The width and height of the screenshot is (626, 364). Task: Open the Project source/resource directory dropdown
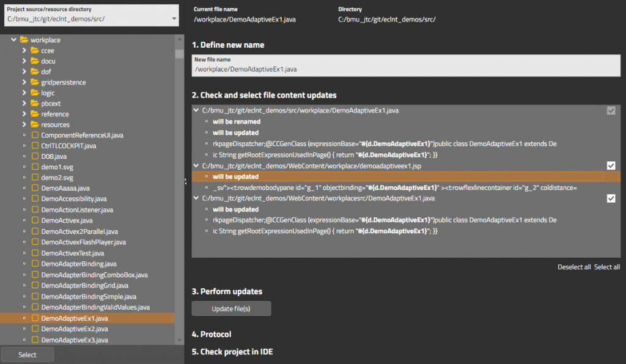click(174, 19)
